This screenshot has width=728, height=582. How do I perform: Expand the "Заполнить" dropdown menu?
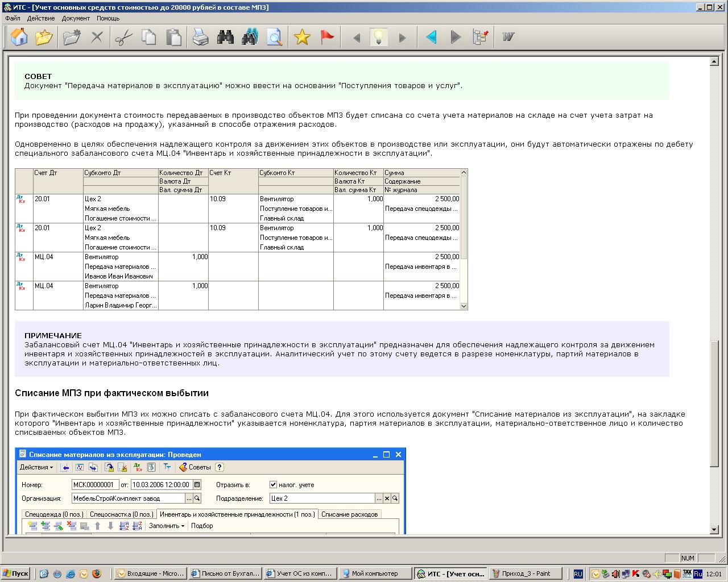(x=166, y=526)
